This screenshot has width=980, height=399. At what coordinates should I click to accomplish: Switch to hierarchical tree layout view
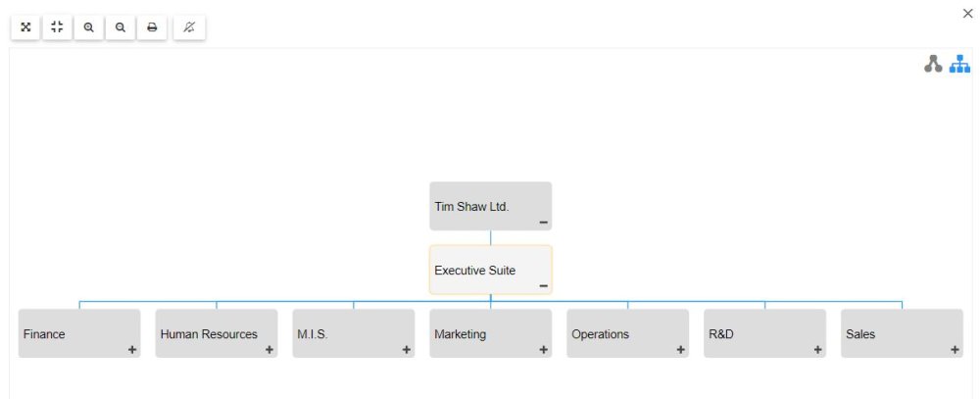pyautogui.click(x=959, y=65)
